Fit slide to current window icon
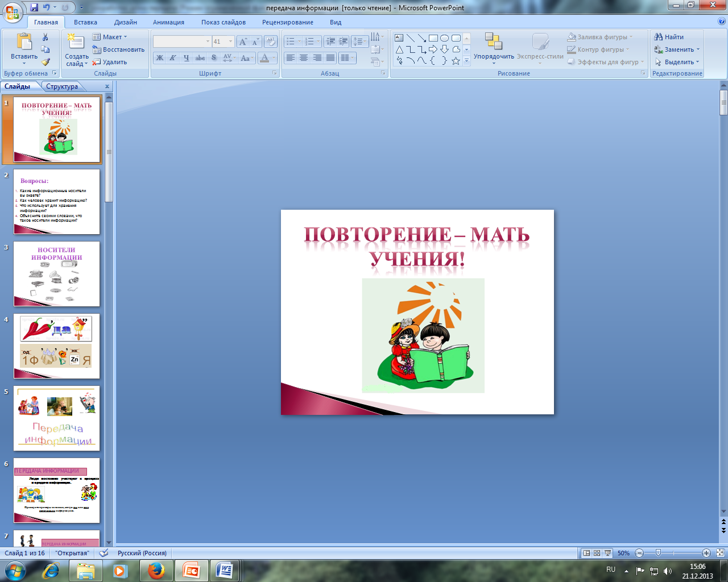 720,553
